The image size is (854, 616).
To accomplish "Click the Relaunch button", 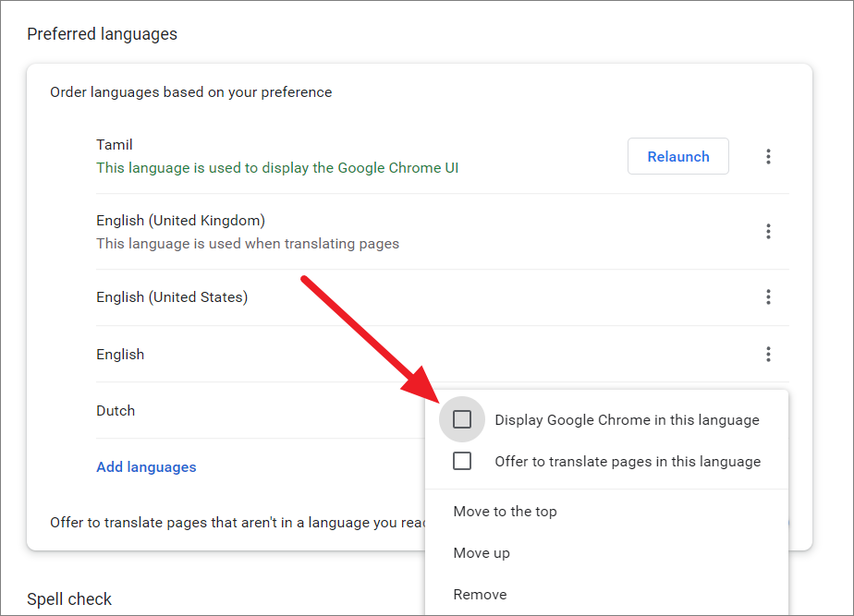I will tap(678, 156).
